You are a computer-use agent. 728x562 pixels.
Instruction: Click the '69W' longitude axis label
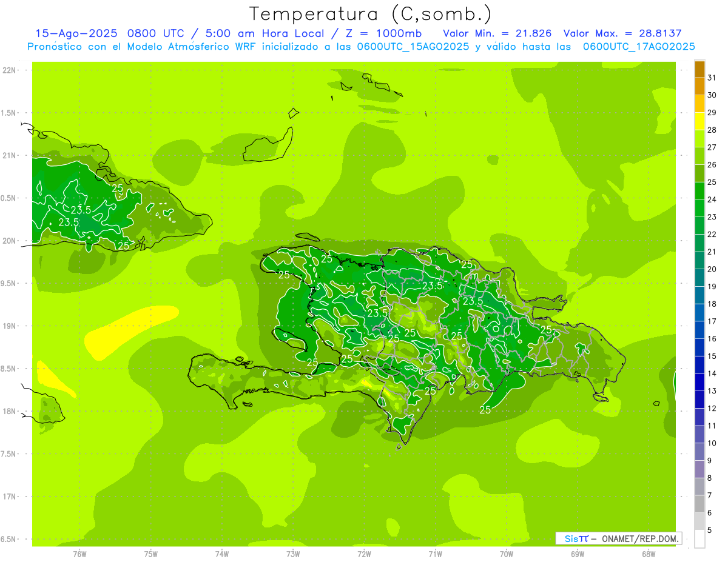click(x=578, y=554)
